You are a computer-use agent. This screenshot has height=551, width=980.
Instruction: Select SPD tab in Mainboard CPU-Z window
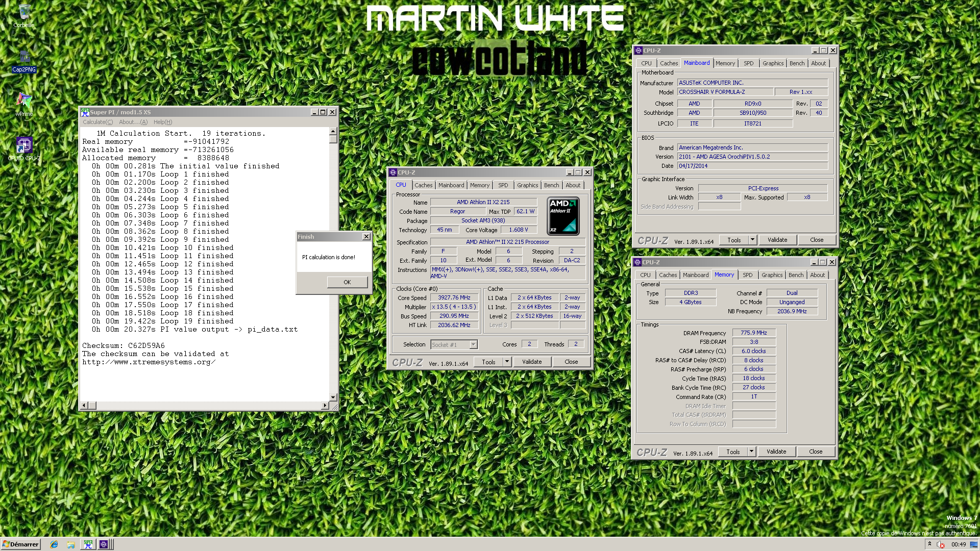(x=748, y=63)
